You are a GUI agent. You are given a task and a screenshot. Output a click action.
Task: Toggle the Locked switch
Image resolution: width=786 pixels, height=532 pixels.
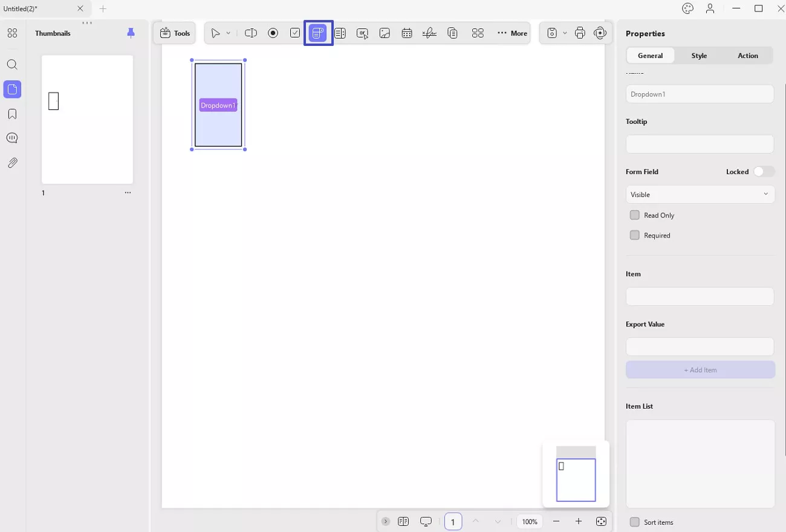tap(764, 172)
